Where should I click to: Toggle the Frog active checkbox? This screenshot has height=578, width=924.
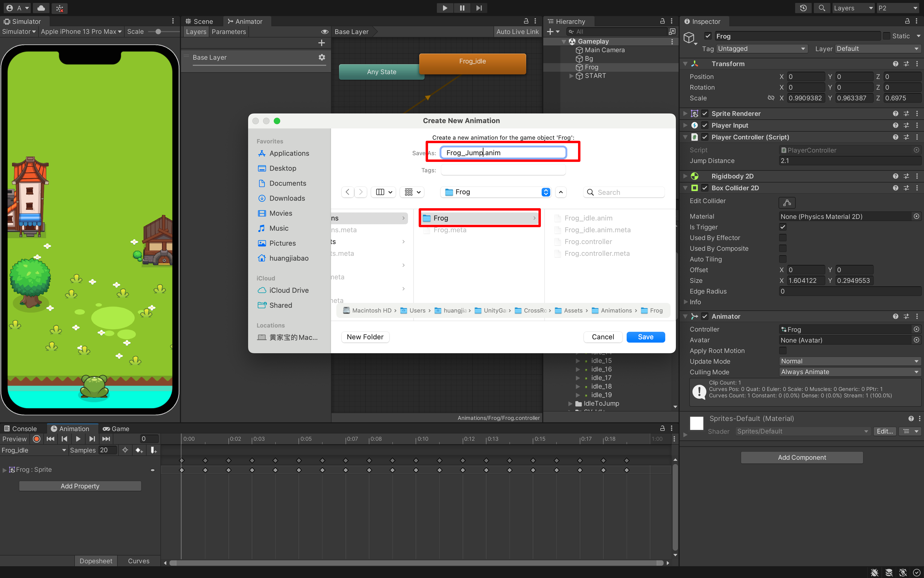click(x=708, y=36)
